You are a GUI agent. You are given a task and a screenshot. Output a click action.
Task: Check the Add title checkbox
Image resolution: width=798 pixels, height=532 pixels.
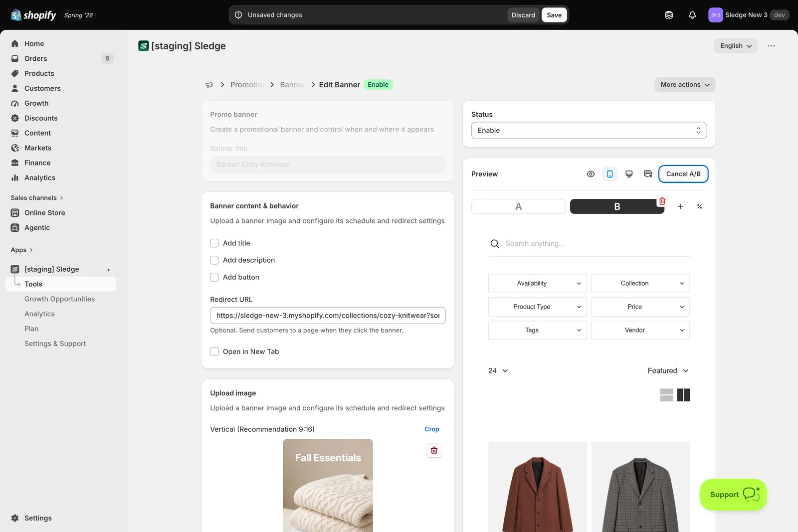pyautogui.click(x=214, y=243)
